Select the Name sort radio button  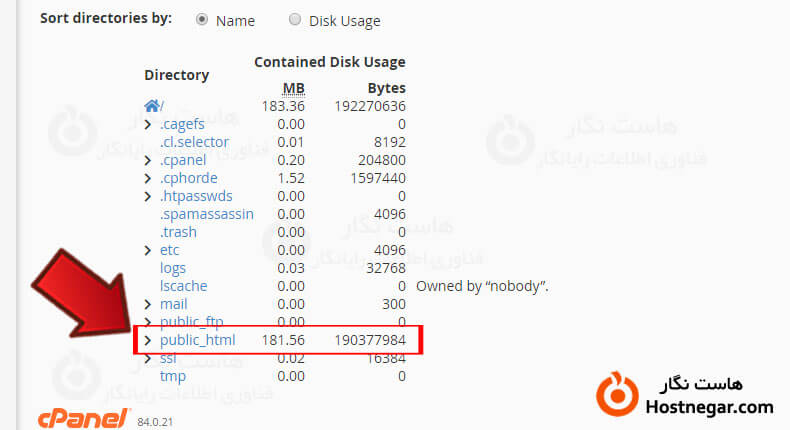[203, 20]
